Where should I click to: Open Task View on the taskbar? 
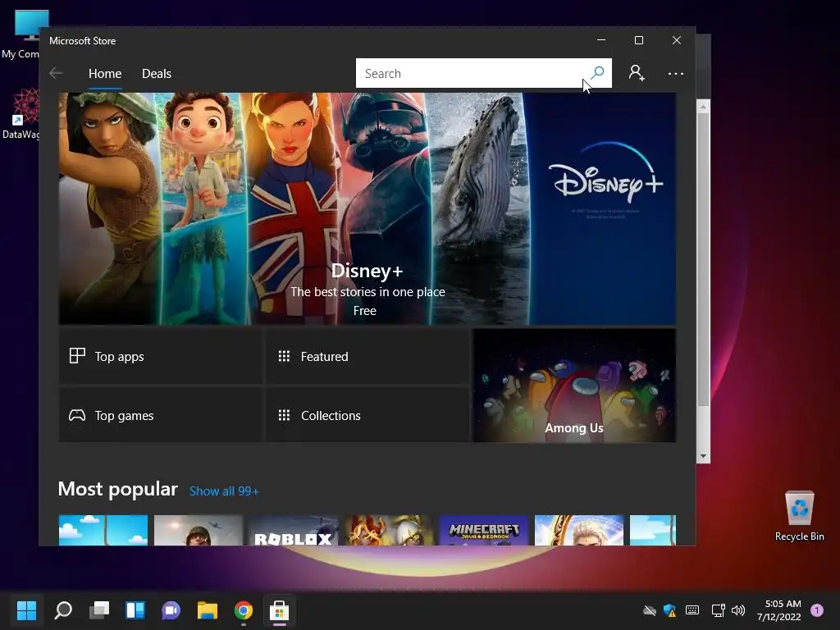pyautogui.click(x=99, y=609)
